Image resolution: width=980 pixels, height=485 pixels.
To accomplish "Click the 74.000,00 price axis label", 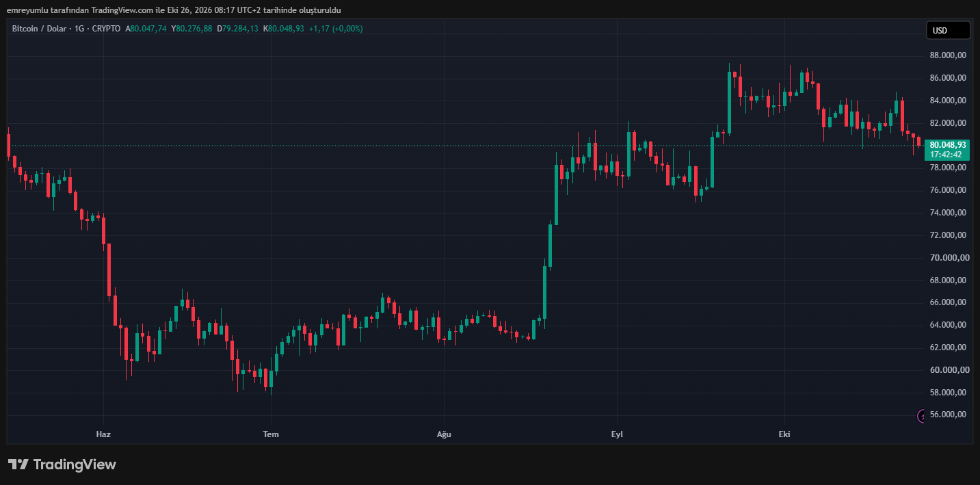I will point(947,213).
